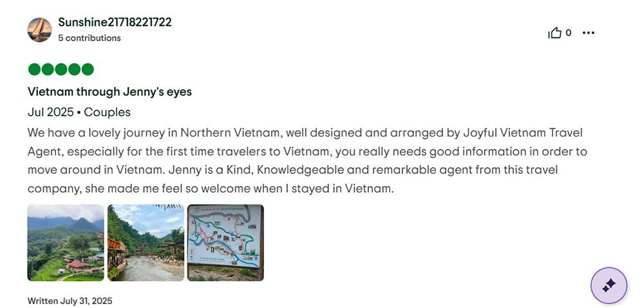Viewport: 644px width, 308px height.
Task: Click the first green rating bubble
Action: click(x=34, y=70)
